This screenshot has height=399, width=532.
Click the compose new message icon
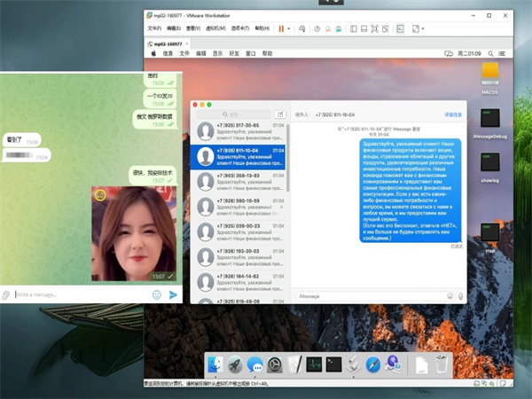[280, 114]
